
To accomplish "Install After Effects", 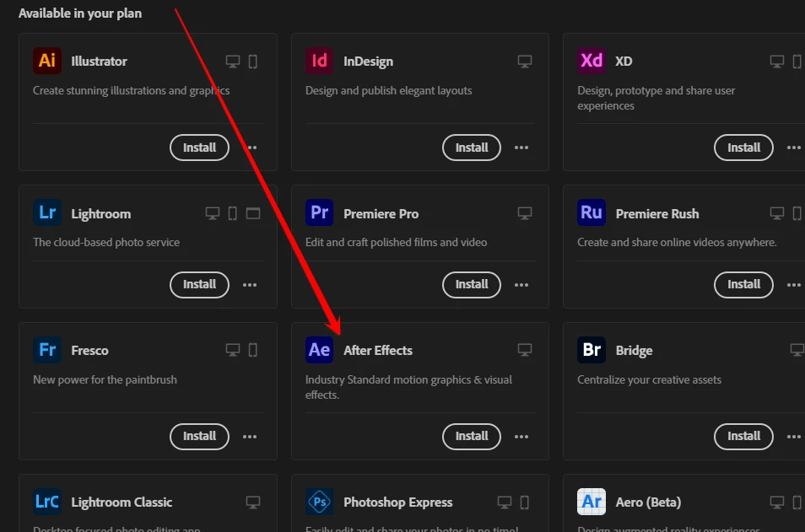I will tap(472, 437).
